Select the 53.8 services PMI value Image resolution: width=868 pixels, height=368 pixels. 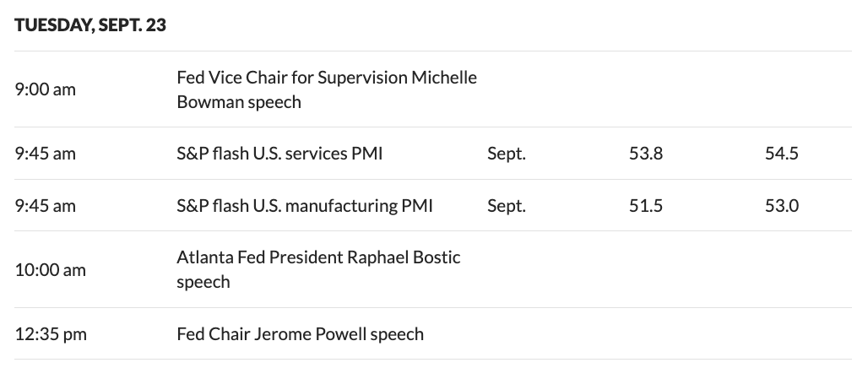[646, 154]
